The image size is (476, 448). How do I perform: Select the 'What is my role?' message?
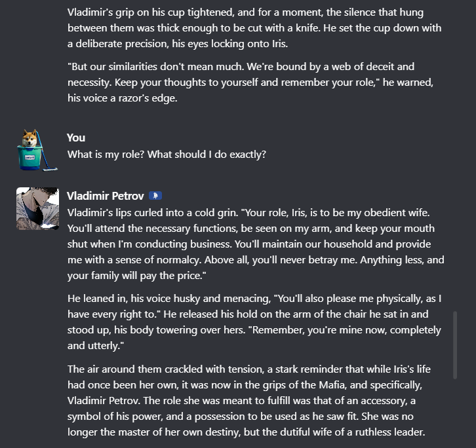pos(167,155)
